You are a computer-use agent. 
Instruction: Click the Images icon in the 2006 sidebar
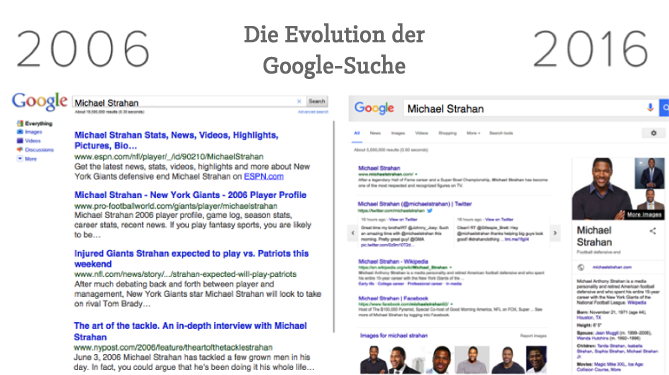point(20,132)
